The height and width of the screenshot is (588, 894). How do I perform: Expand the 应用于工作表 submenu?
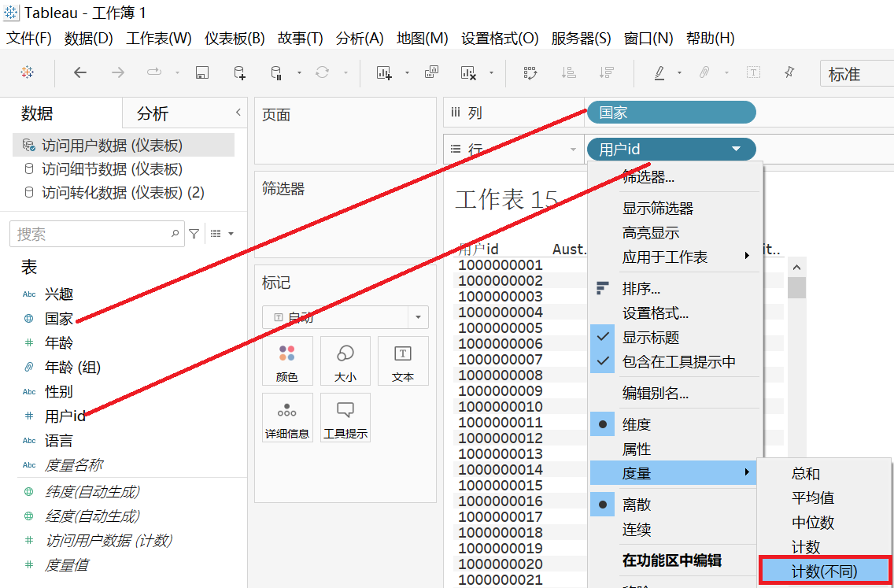(x=675, y=257)
